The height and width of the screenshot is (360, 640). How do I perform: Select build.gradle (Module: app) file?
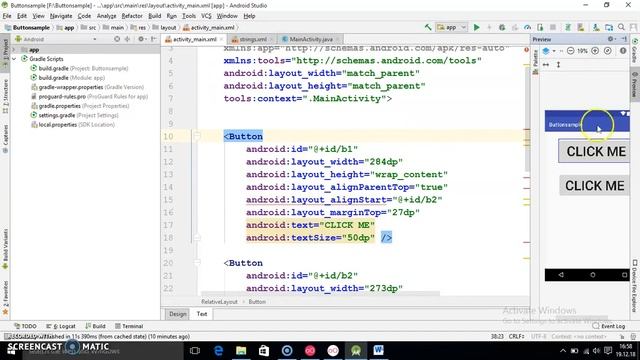click(68, 78)
